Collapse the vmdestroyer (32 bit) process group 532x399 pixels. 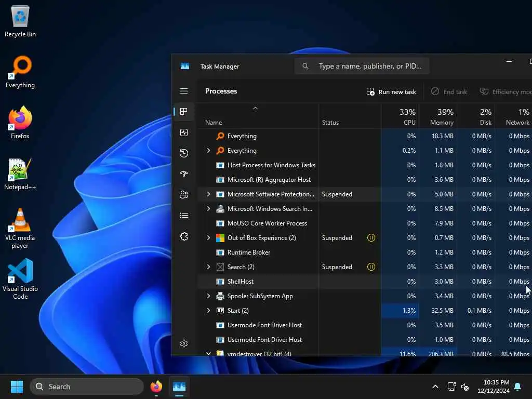[x=208, y=353]
